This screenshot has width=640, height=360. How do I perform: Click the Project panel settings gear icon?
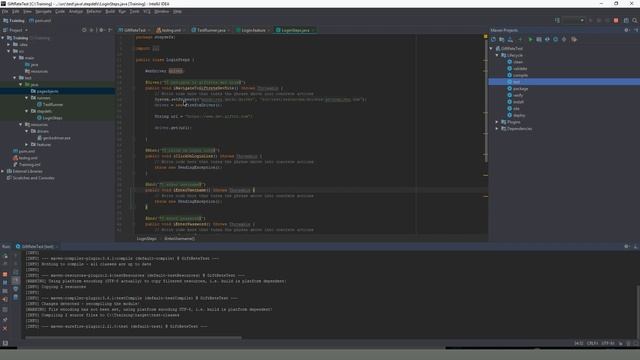[101, 30]
